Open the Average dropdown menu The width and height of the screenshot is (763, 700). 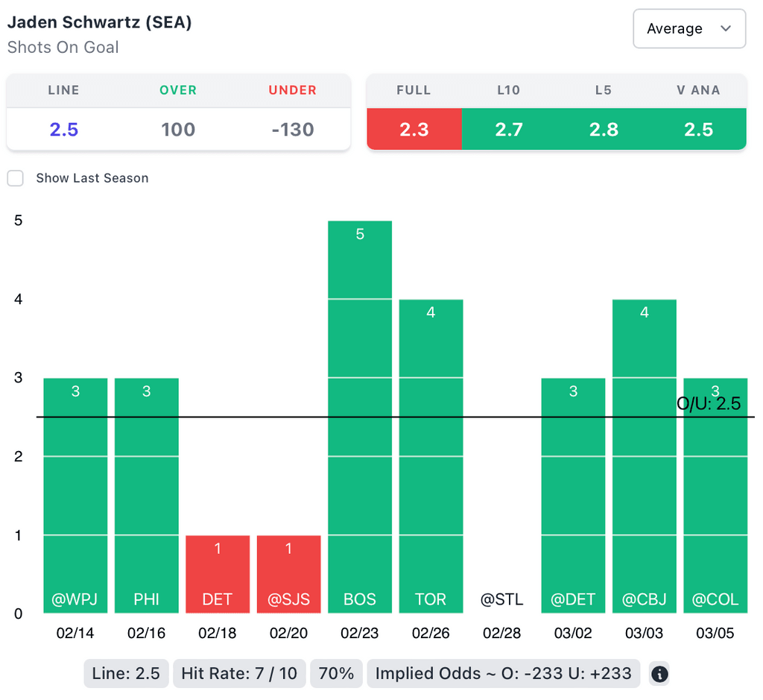coord(688,29)
